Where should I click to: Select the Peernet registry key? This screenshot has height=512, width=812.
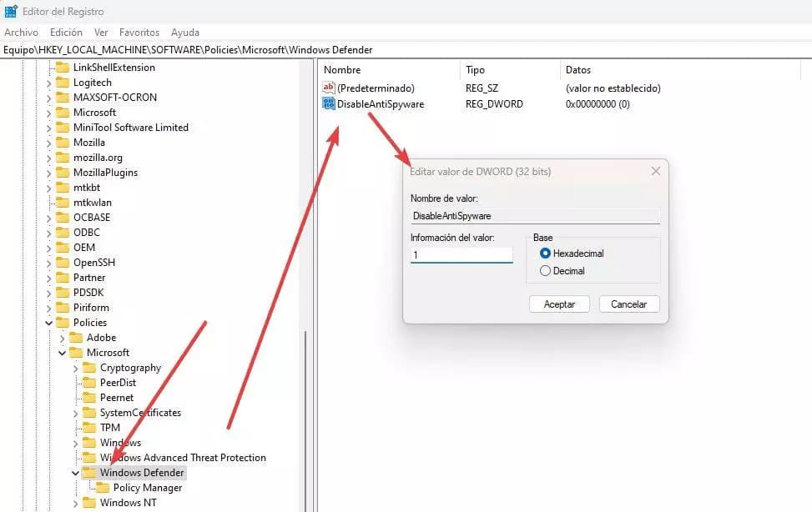[x=117, y=398]
